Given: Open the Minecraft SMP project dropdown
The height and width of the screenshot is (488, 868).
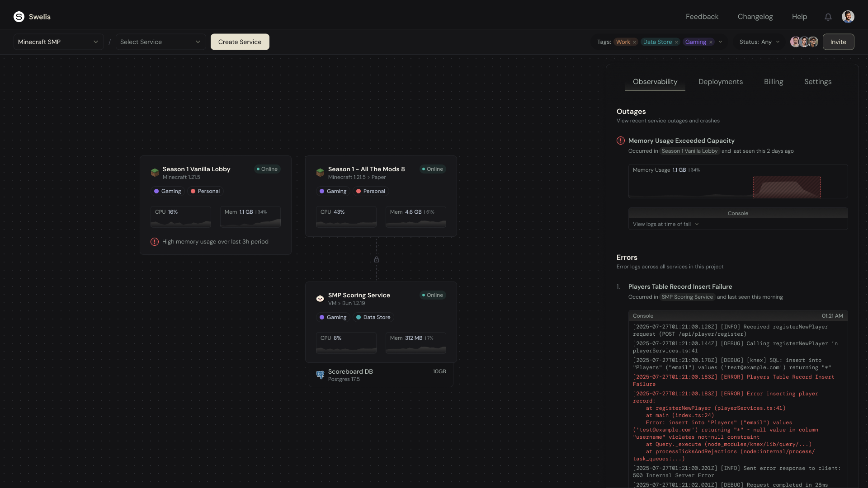Looking at the screenshot, I should 58,42.
